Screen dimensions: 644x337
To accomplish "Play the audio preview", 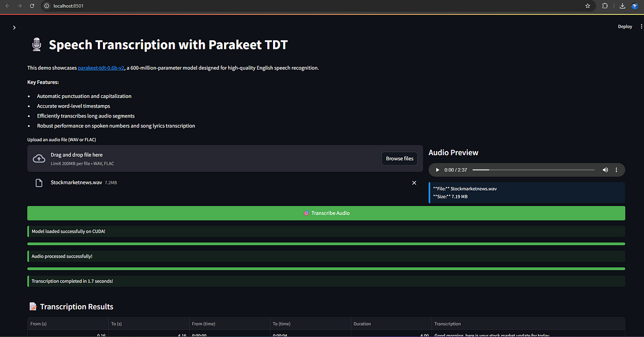I will [x=438, y=170].
